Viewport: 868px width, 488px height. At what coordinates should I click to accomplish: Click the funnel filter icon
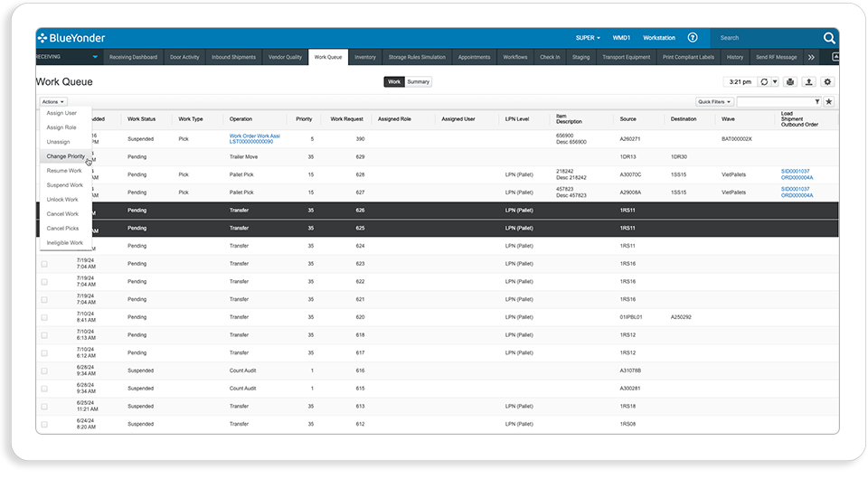tap(817, 102)
